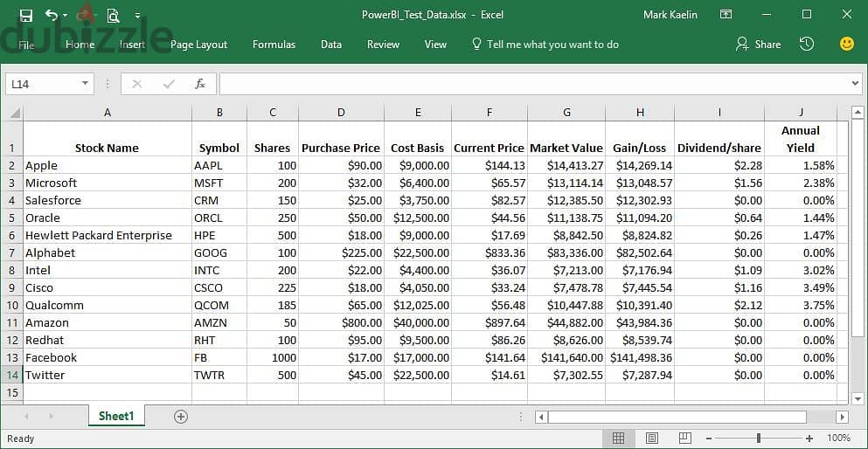Switch to Normal view icon
The image size is (868, 449).
click(618, 439)
